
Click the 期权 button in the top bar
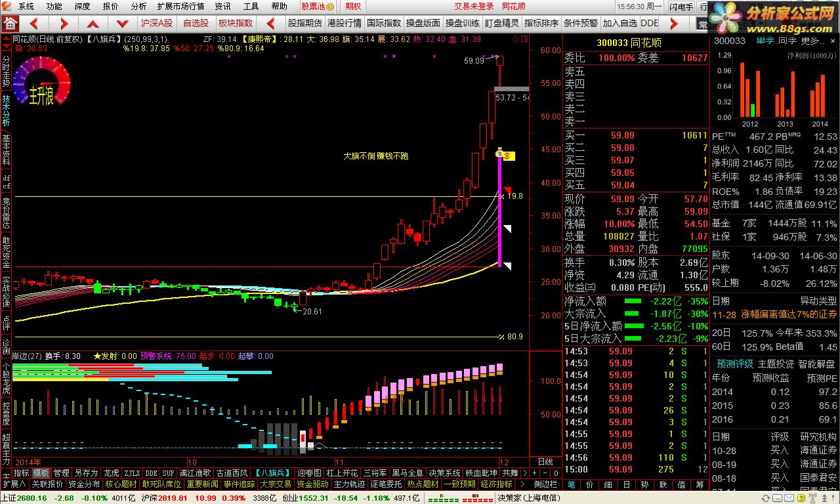353,7
